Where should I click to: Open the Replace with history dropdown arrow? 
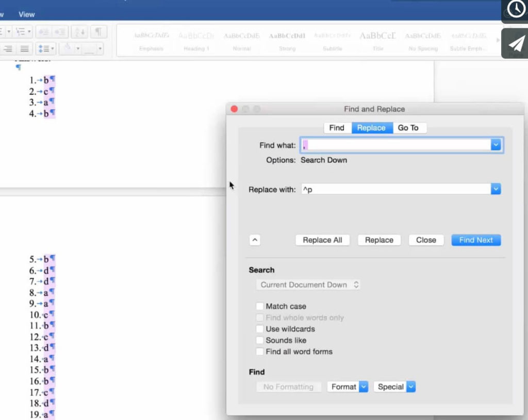pos(496,190)
